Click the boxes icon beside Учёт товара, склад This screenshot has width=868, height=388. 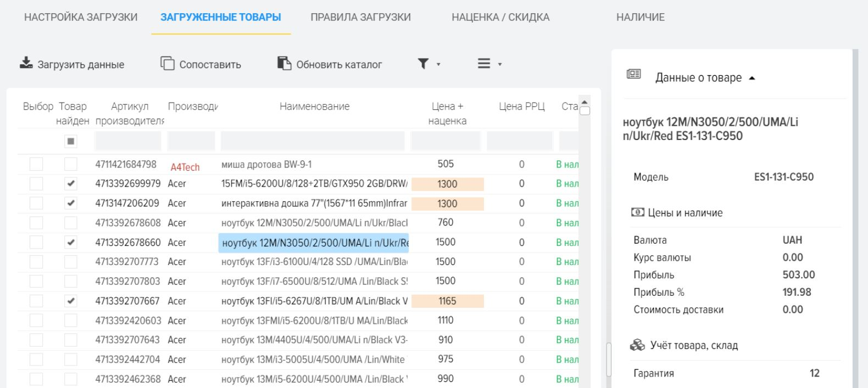click(637, 345)
